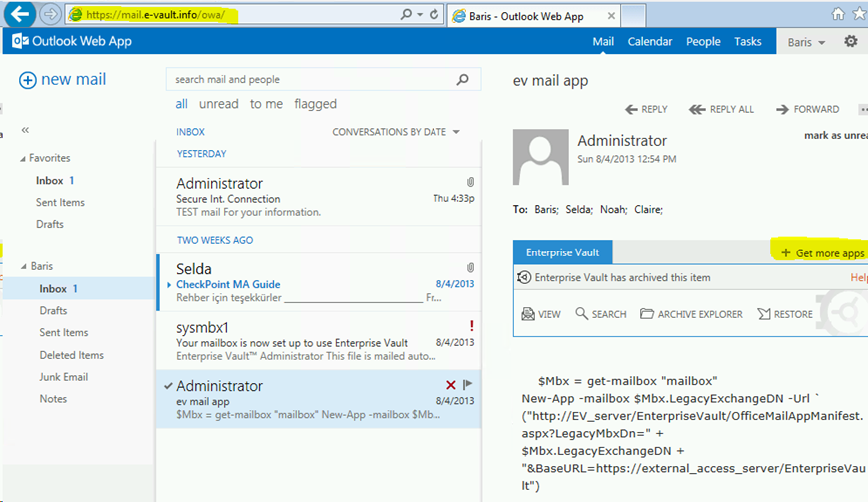Close the Outlook Web App browser tab
The image size is (868, 502).
(611, 16)
